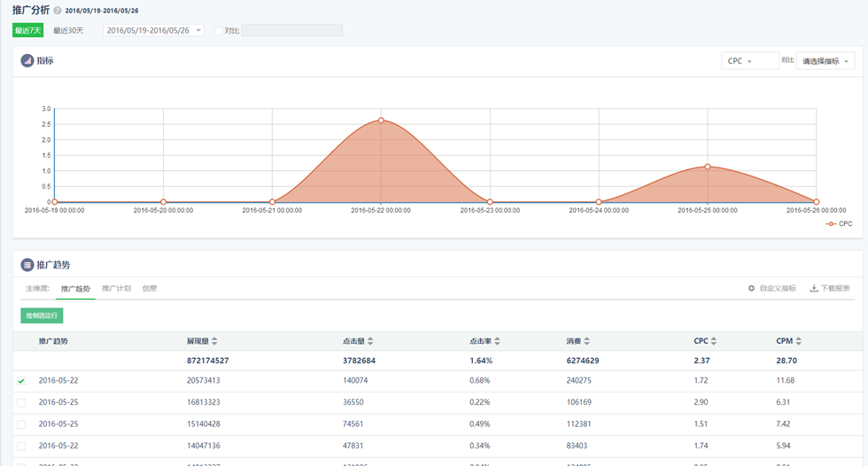868x466 pixels.
Task: Switch to the 推广计划 tab
Action: click(x=116, y=289)
